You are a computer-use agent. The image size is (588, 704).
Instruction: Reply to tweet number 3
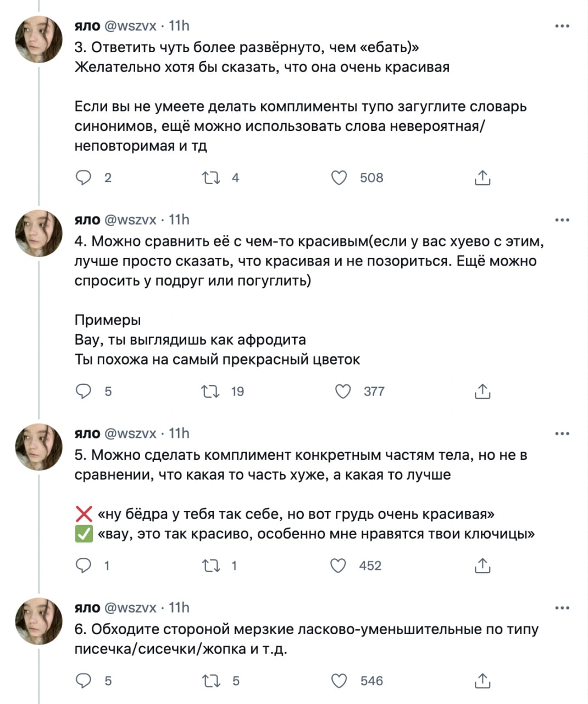coord(84,178)
